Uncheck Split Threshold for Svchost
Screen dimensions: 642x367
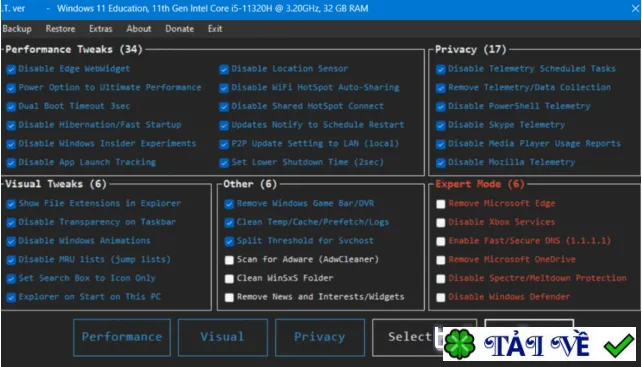click(229, 241)
